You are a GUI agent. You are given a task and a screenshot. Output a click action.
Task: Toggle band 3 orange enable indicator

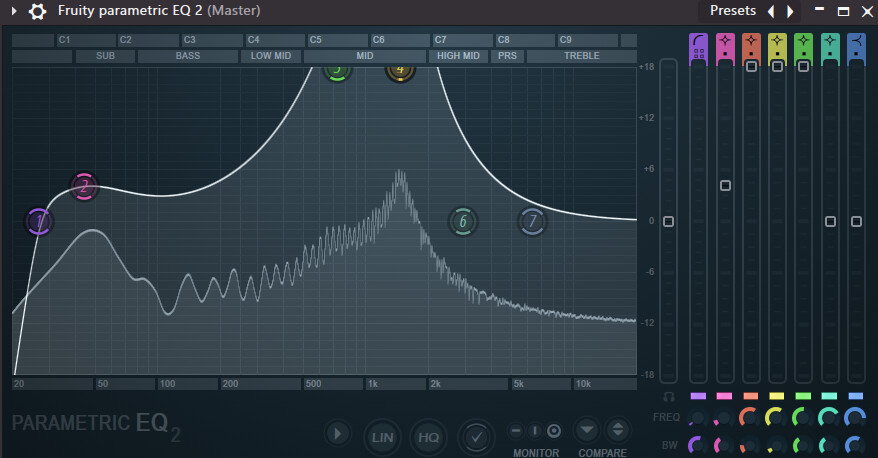click(750, 396)
